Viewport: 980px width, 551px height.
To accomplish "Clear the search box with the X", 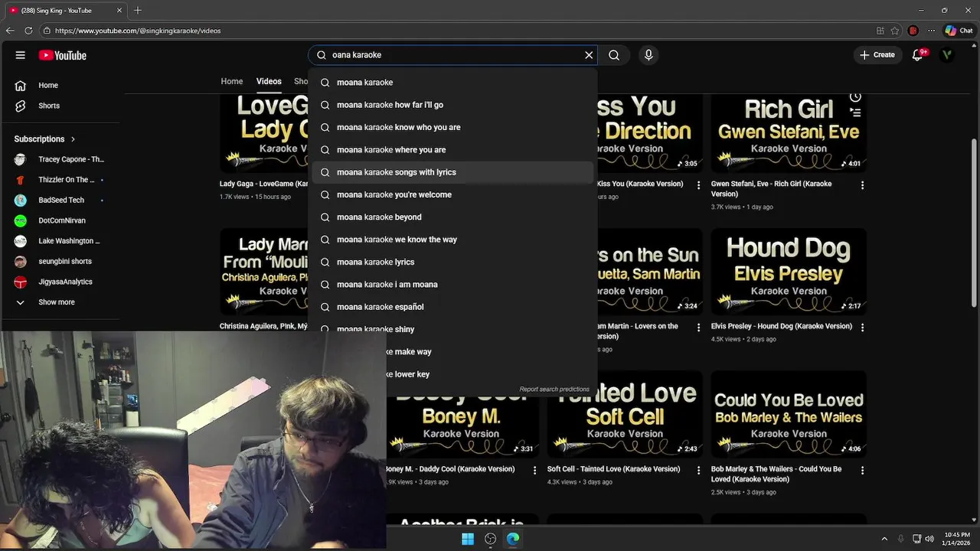I will tap(589, 55).
